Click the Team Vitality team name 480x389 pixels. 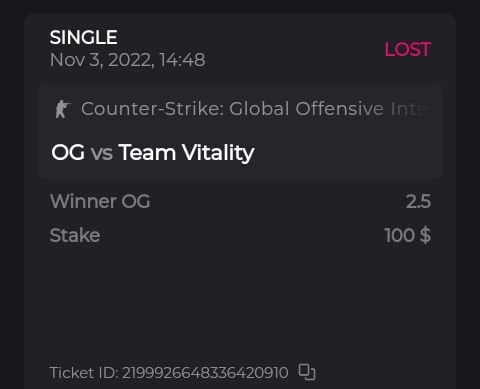pyautogui.click(x=186, y=153)
